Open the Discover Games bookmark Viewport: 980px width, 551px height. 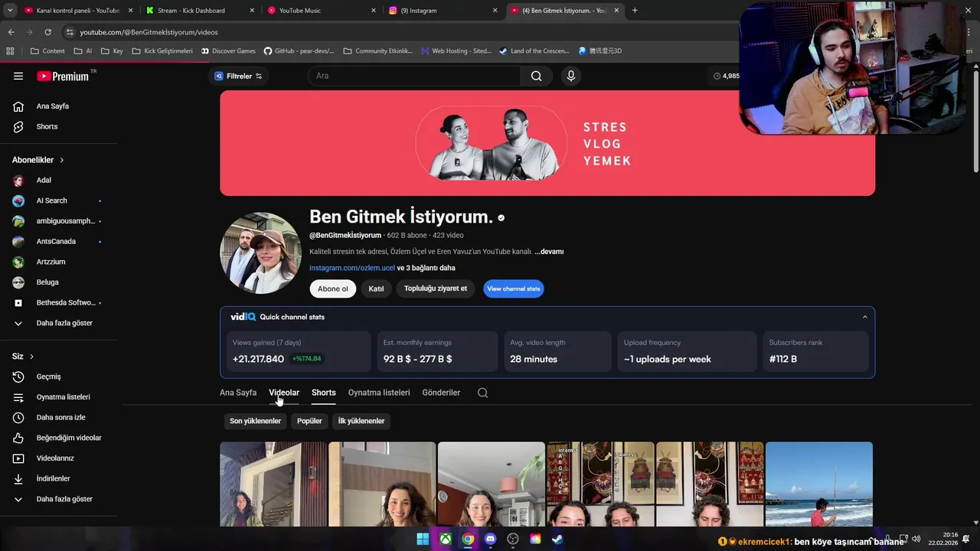coord(228,51)
